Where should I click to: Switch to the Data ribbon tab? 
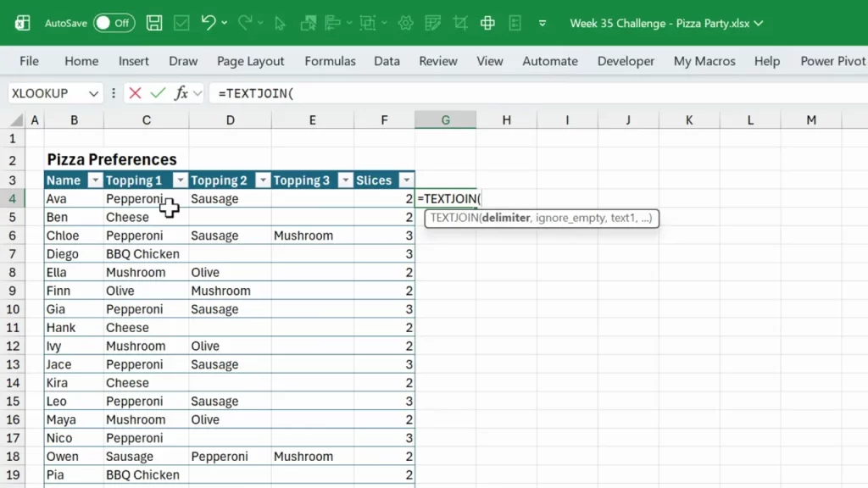pyautogui.click(x=387, y=61)
